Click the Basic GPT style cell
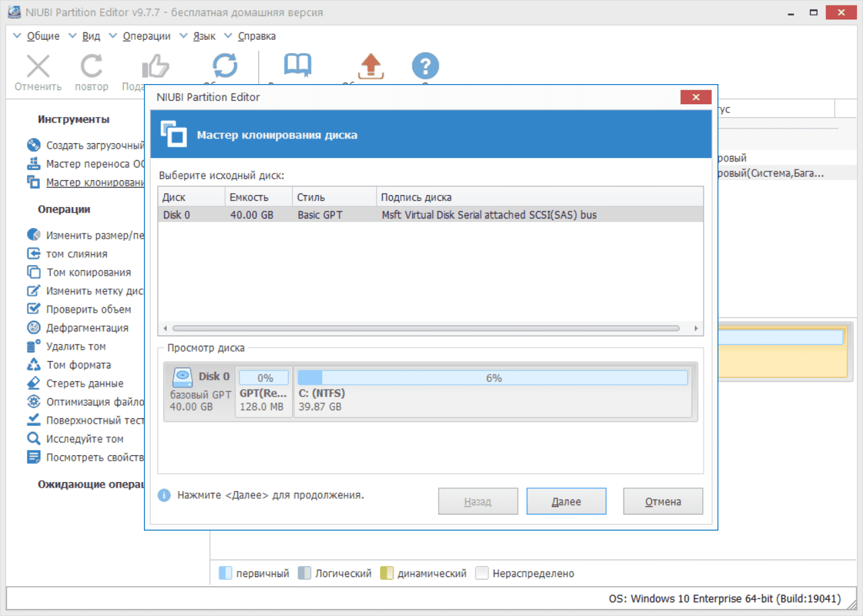The image size is (863, 616). click(x=335, y=215)
